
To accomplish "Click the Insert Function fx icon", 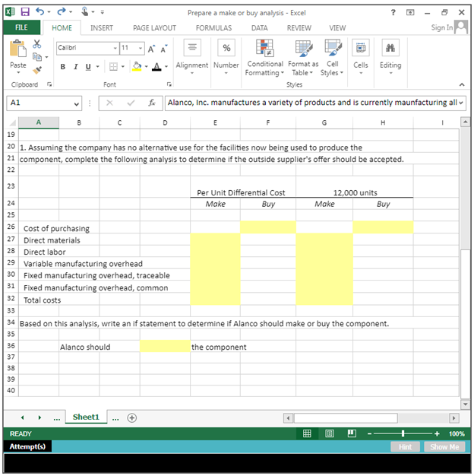I will coord(152,103).
